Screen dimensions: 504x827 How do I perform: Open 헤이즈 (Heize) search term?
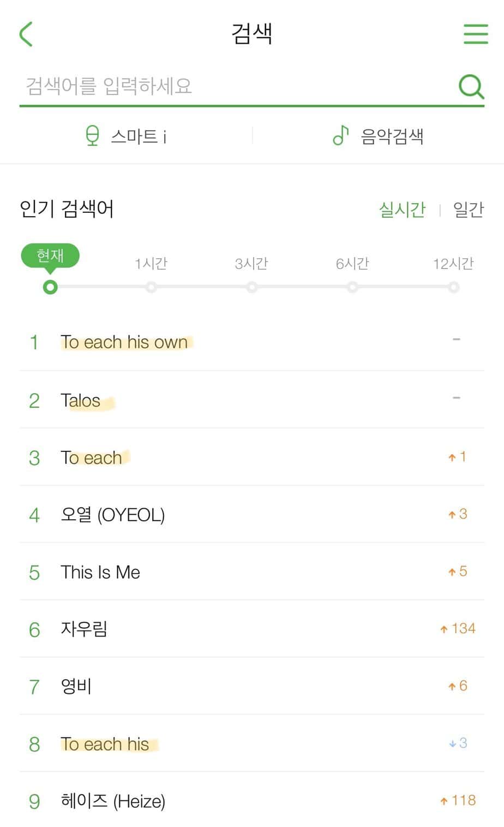(113, 801)
